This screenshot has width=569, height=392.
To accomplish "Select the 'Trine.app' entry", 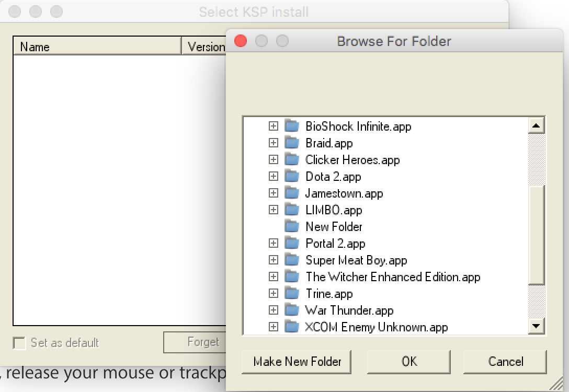I will point(329,293).
